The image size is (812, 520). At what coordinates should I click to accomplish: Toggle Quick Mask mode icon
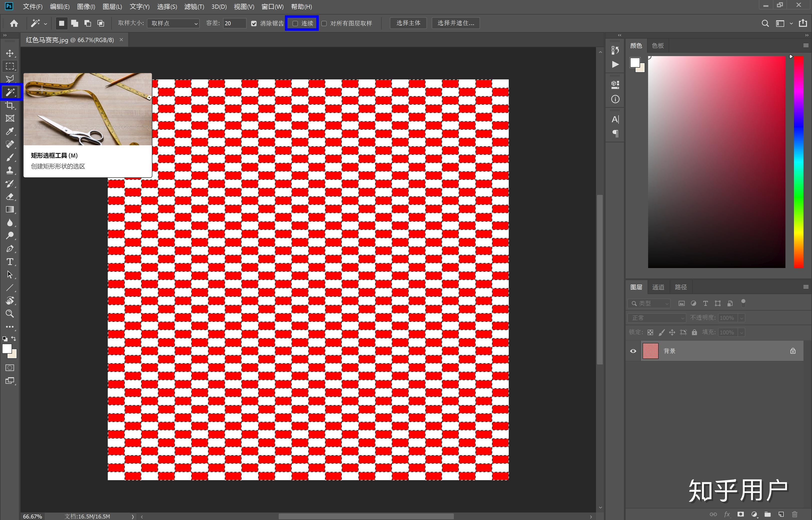pyautogui.click(x=10, y=368)
